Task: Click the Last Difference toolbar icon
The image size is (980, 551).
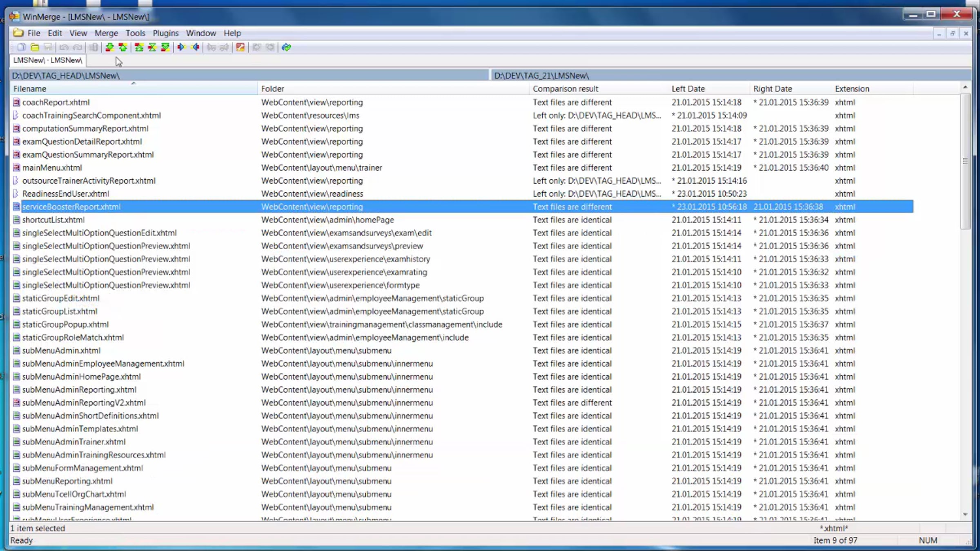Action: [165, 47]
